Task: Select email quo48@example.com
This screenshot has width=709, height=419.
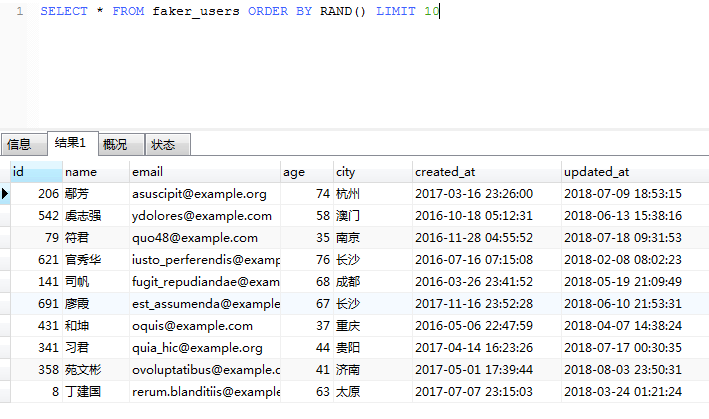Action: (x=205, y=238)
